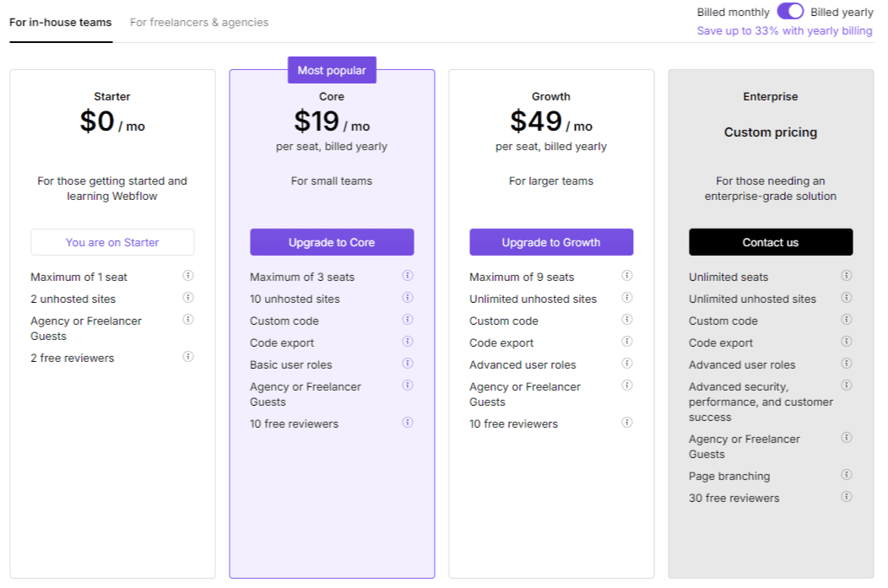Image resolution: width=888 pixels, height=588 pixels.
Task: Click the For small teams description
Action: coord(332,181)
